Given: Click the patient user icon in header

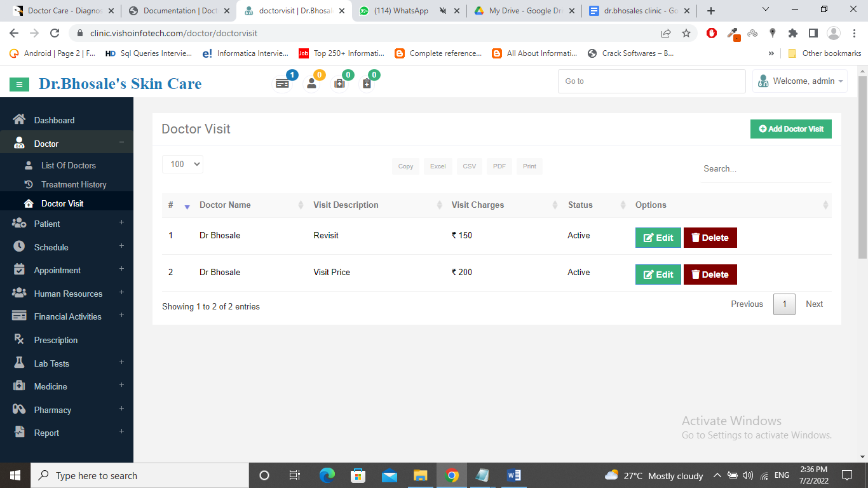Looking at the screenshot, I should click(311, 83).
